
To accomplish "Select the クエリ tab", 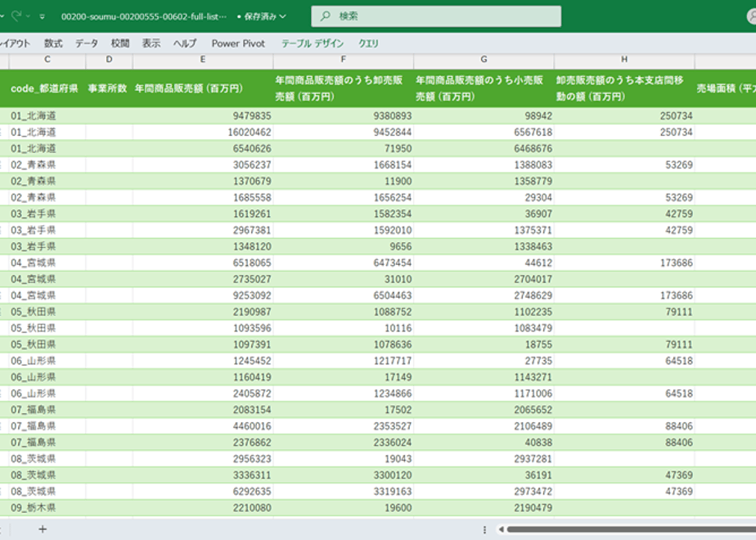I will click(x=368, y=43).
